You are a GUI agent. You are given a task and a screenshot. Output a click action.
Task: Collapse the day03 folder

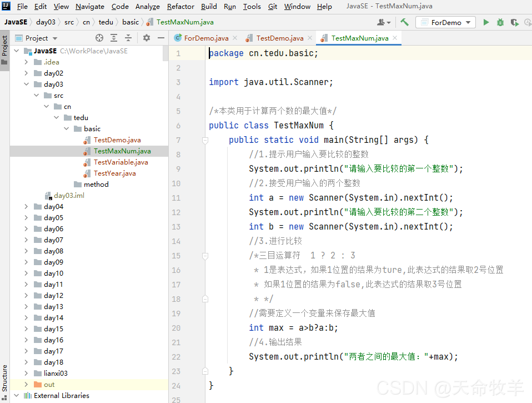(x=27, y=84)
